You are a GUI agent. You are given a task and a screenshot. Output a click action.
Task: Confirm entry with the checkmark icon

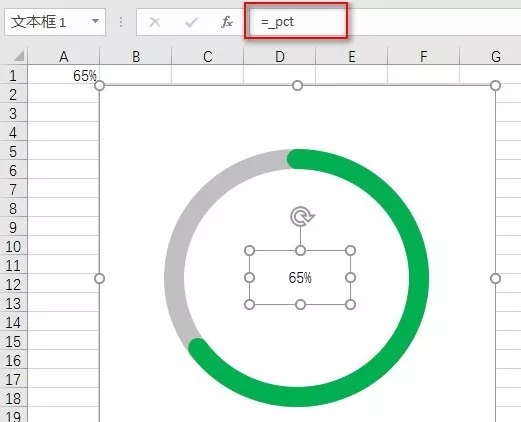pos(191,22)
